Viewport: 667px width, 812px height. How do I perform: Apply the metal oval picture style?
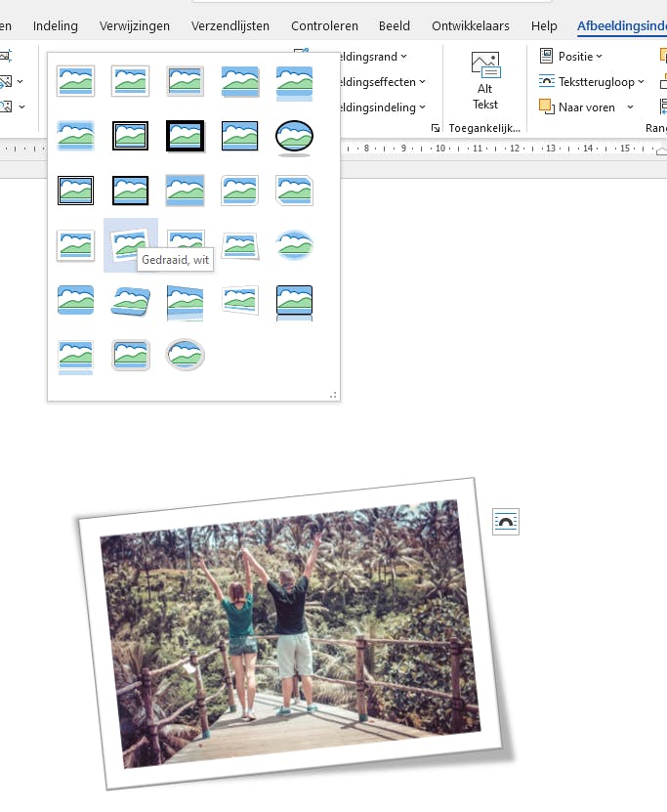click(186, 356)
